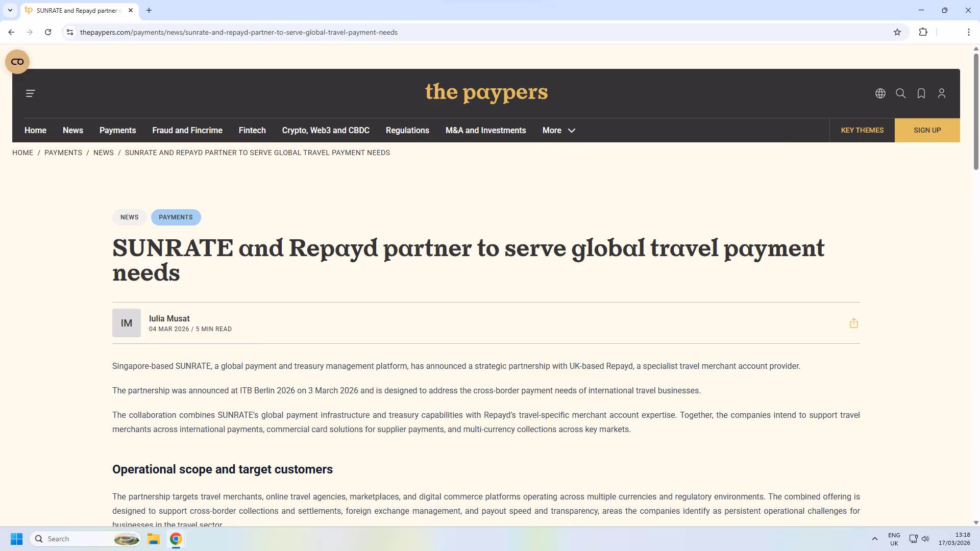The image size is (980, 551).
Task: Follow the NEWS breadcrumb link
Action: pyautogui.click(x=104, y=153)
